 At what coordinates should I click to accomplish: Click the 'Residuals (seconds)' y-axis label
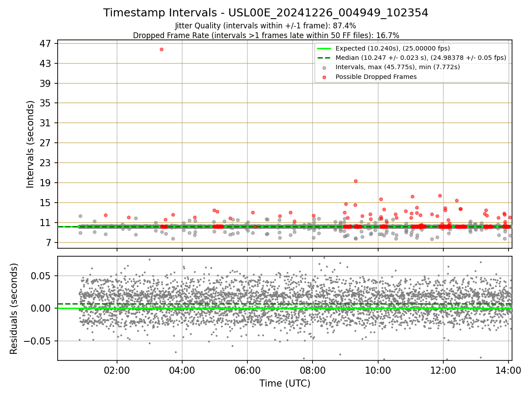coord(14,309)
